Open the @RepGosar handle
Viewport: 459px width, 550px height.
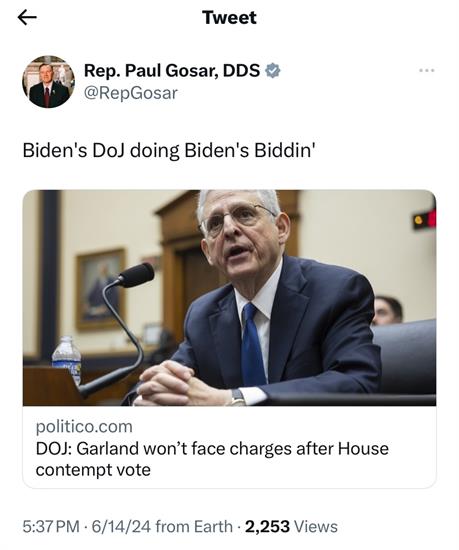[x=131, y=93]
